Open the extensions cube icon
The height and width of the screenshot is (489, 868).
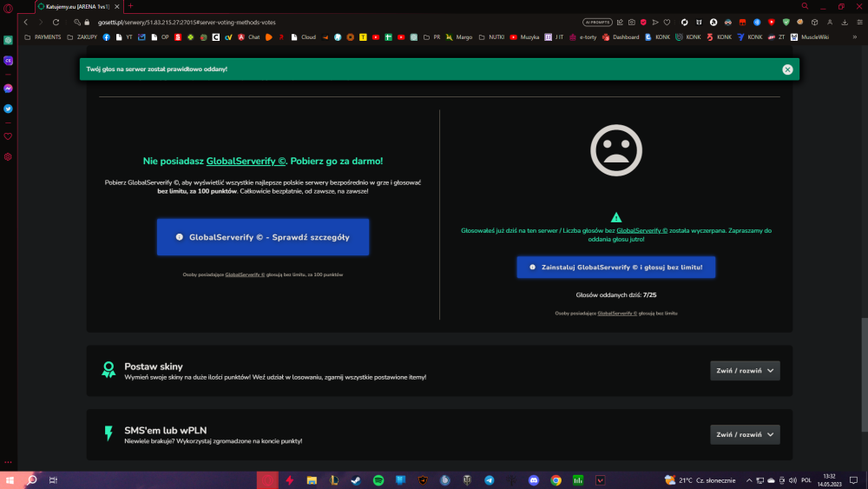pos(815,23)
